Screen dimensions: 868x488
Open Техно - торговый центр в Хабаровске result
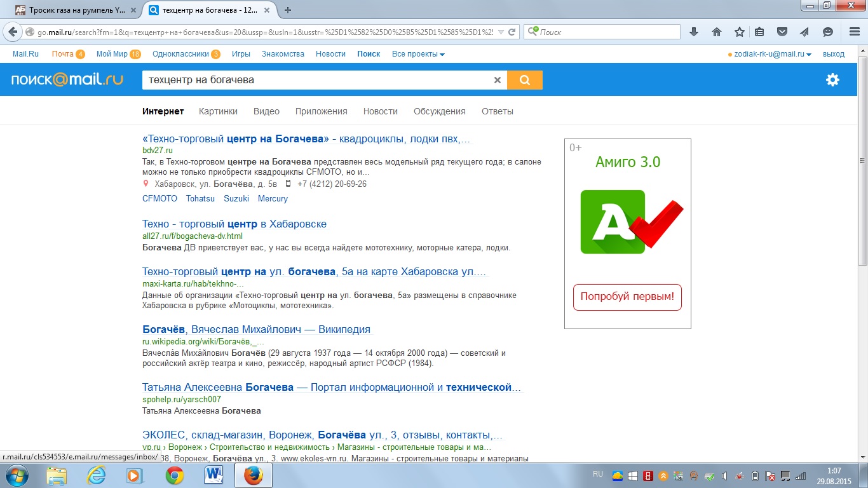coord(234,224)
